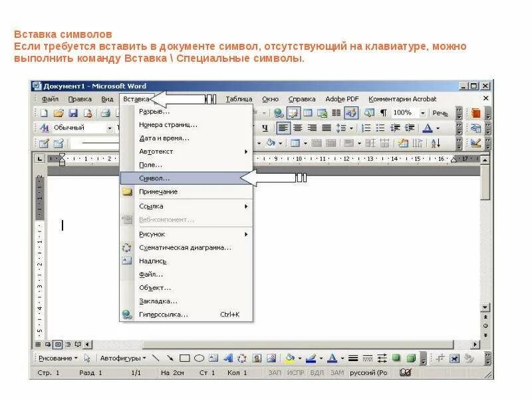Open the Комментарии Acrobat menu
Image resolution: width=532 pixels, height=399 pixels.
402,99
